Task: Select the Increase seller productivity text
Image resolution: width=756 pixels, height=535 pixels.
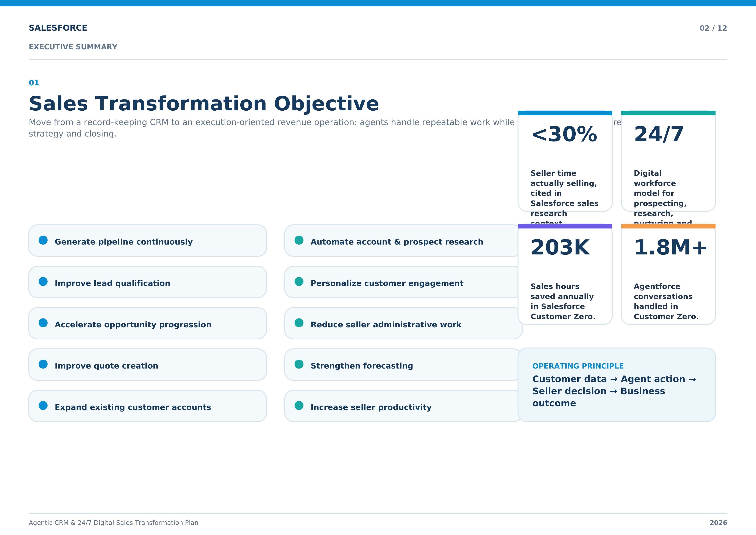Action: (x=371, y=407)
